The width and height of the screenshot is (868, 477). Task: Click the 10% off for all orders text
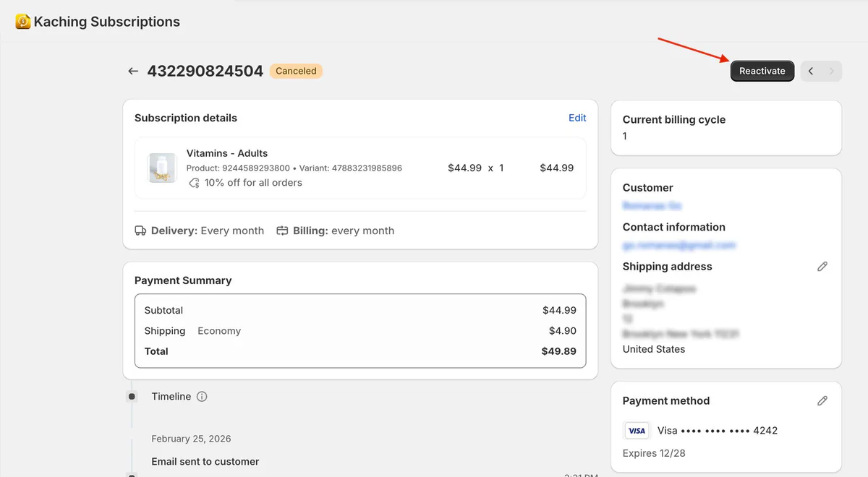click(253, 183)
